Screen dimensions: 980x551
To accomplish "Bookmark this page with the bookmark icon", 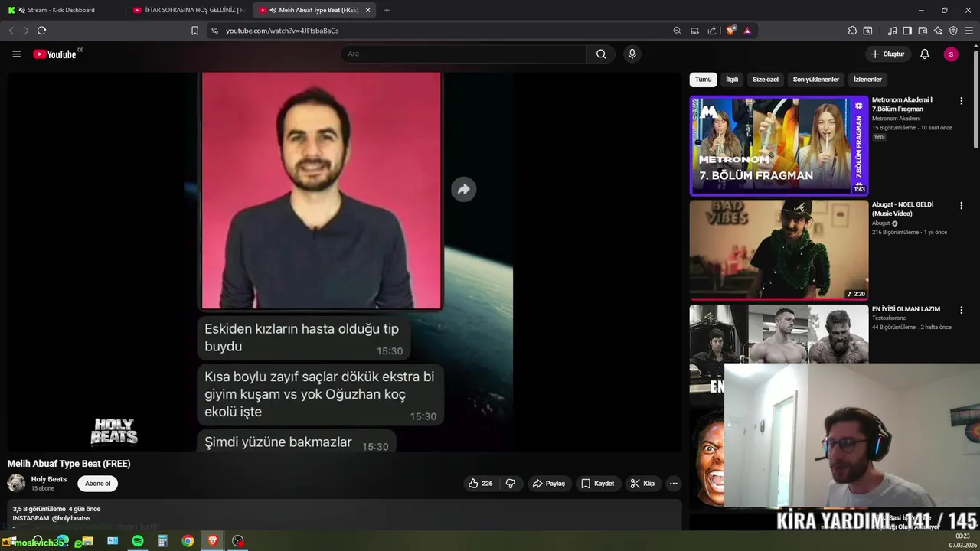I will 194,31.
